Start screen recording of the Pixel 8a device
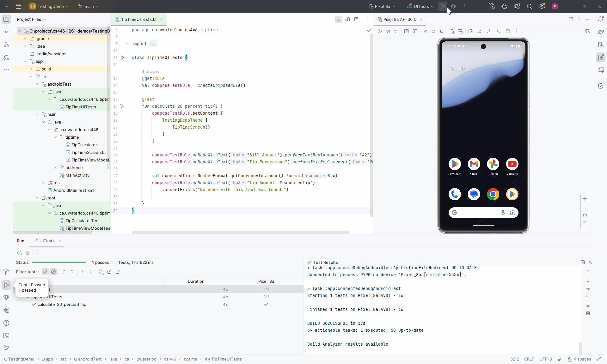Screen dimensions: 607x364 click(479, 31)
